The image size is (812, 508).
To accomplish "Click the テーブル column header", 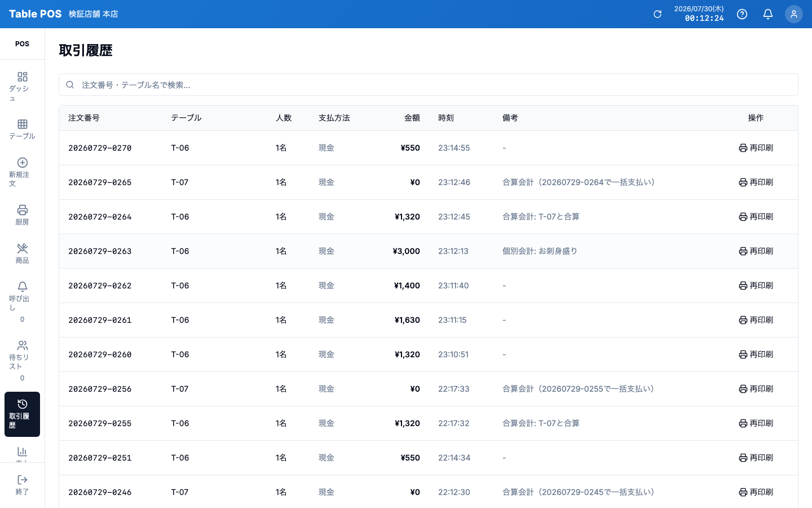I will click(x=186, y=118).
